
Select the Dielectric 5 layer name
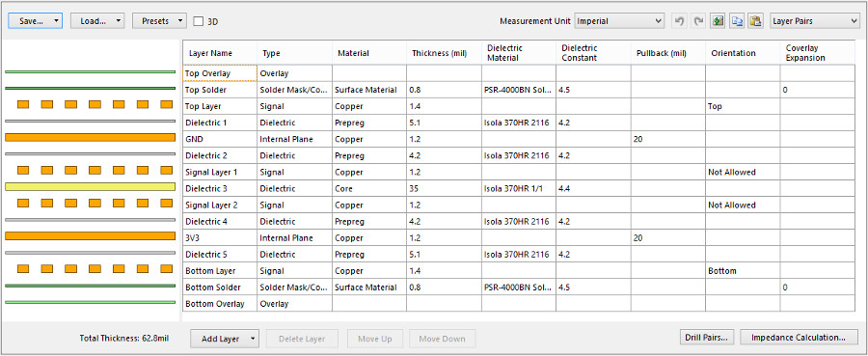[220, 255]
